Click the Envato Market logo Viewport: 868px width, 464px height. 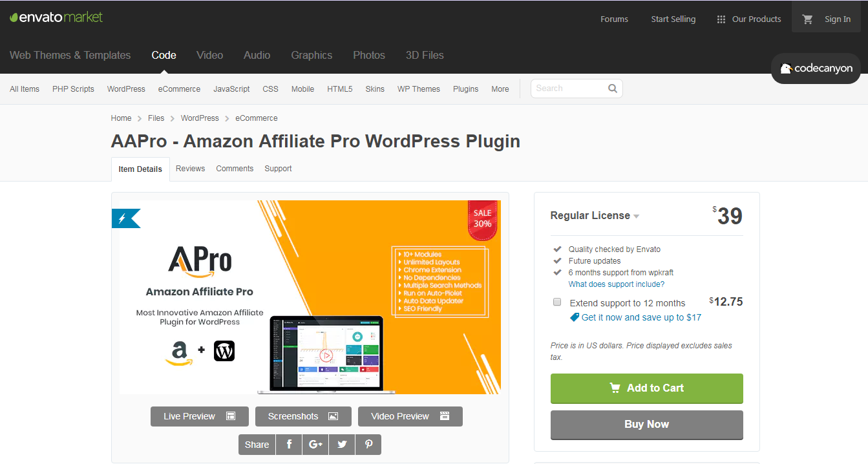(x=56, y=17)
